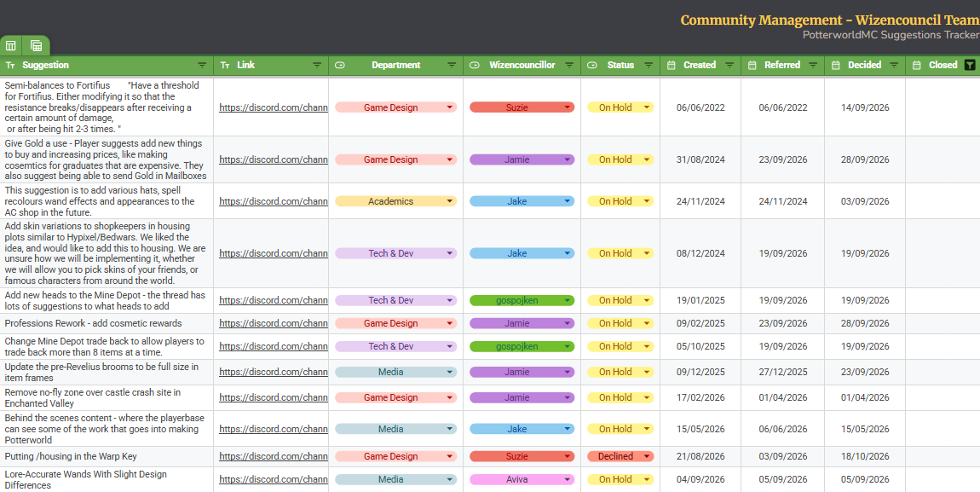Viewport: 980px width, 492px height.
Task: Click the text-type icon beside Suggestion header
Action: 10,65
